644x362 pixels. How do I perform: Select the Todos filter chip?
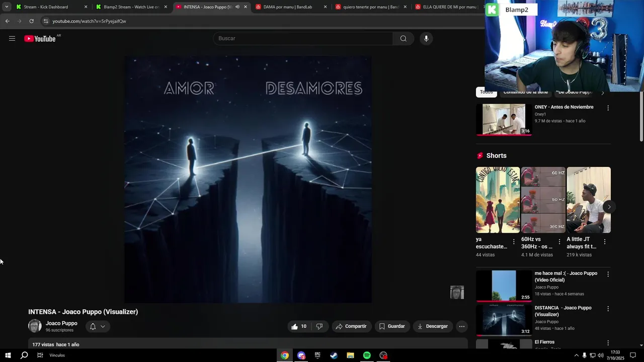coord(486,92)
